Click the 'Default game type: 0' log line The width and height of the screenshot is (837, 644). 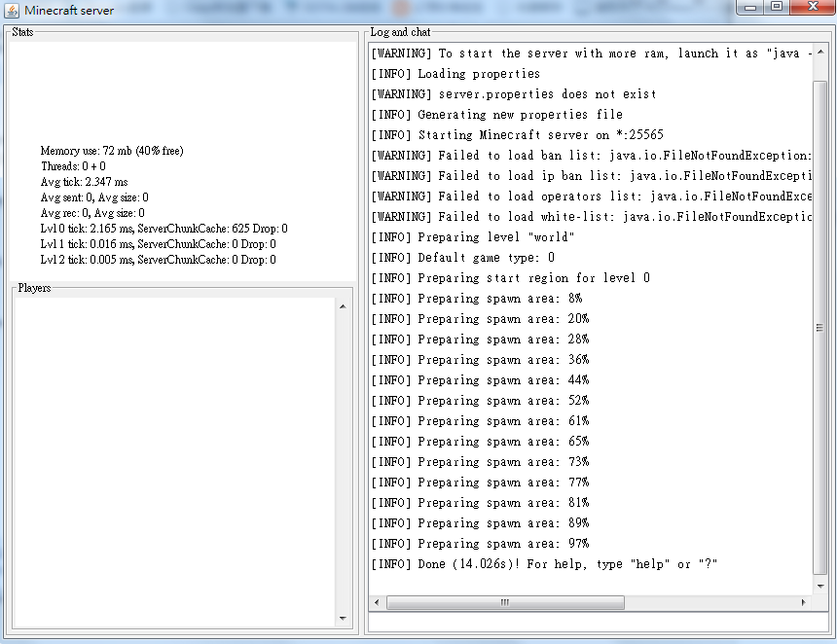463,257
